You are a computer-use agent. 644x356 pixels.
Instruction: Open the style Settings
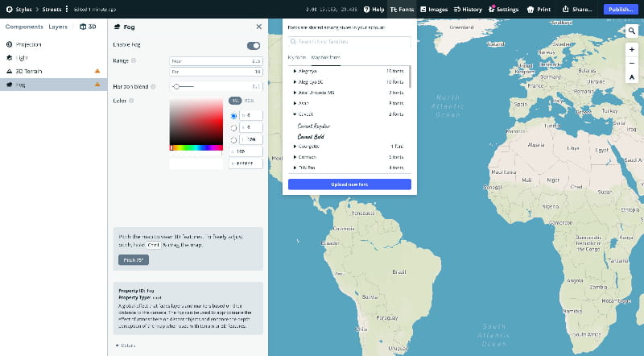tap(503, 9)
